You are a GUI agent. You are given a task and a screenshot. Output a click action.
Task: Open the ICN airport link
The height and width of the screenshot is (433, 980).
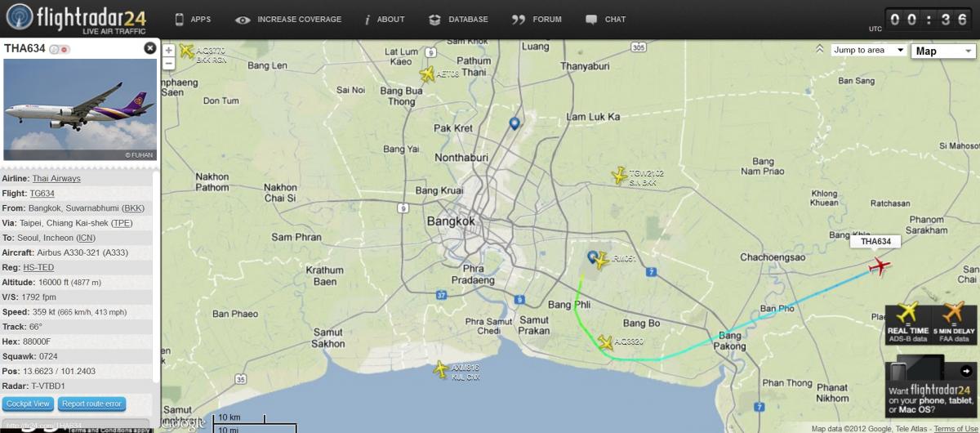click(86, 238)
